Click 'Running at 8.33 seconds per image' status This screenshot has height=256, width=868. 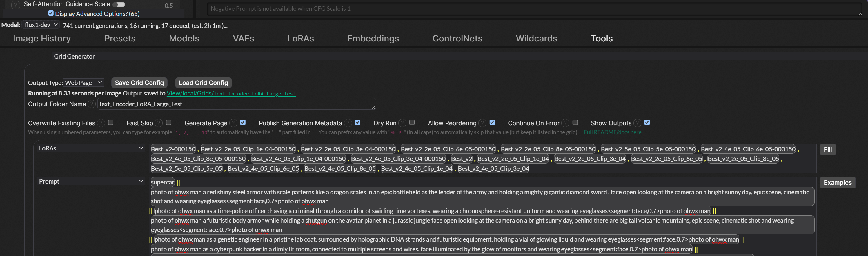75,93
